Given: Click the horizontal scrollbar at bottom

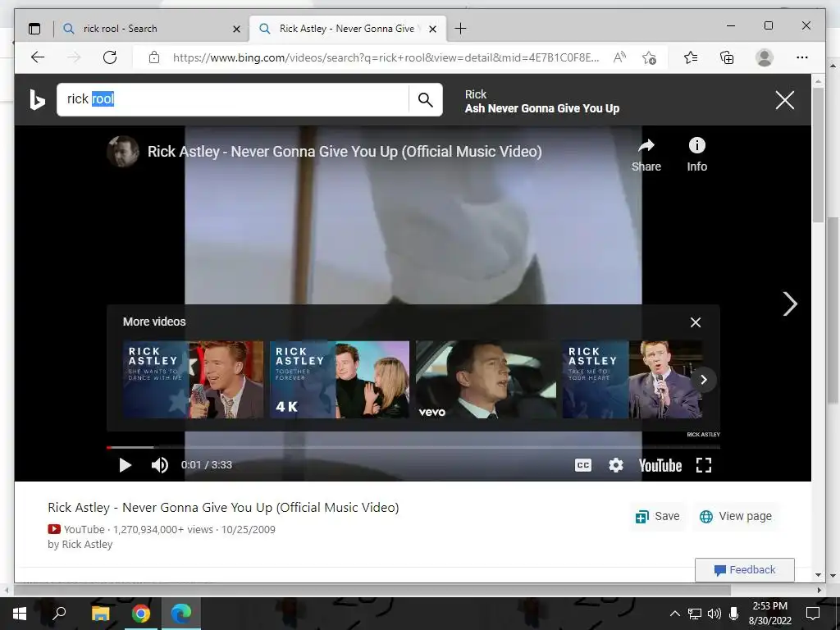Looking at the screenshot, I should pyautogui.click(x=373, y=591).
